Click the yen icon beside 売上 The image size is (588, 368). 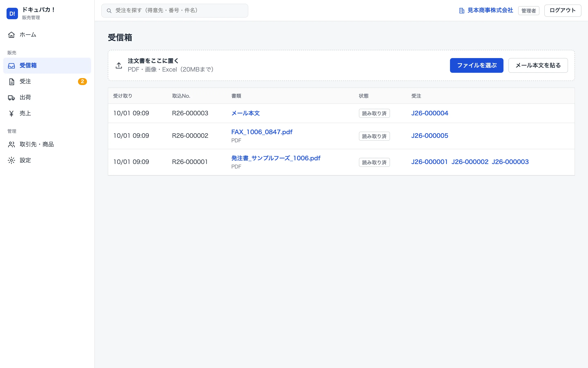pos(11,113)
